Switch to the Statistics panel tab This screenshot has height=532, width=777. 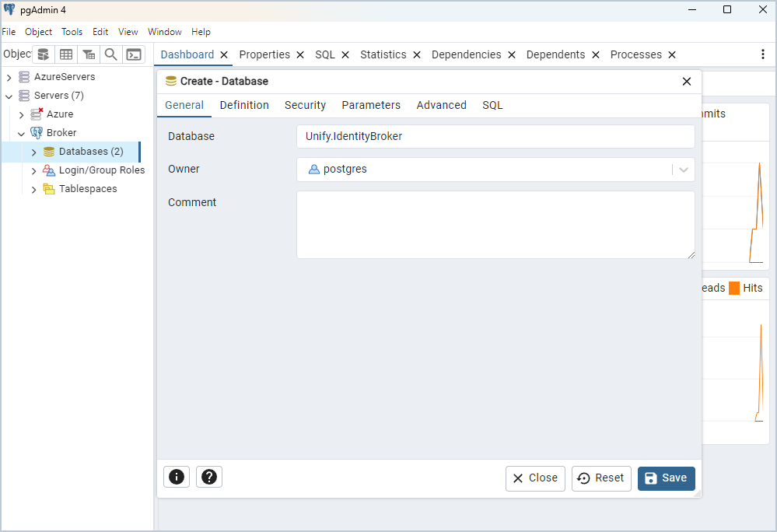coord(383,54)
